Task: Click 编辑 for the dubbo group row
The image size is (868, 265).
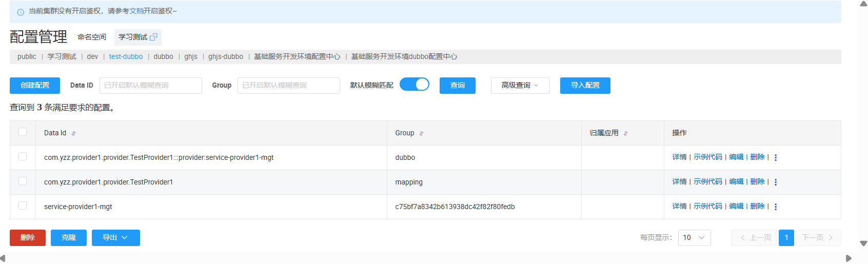Action: pyautogui.click(x=736, y=157)
